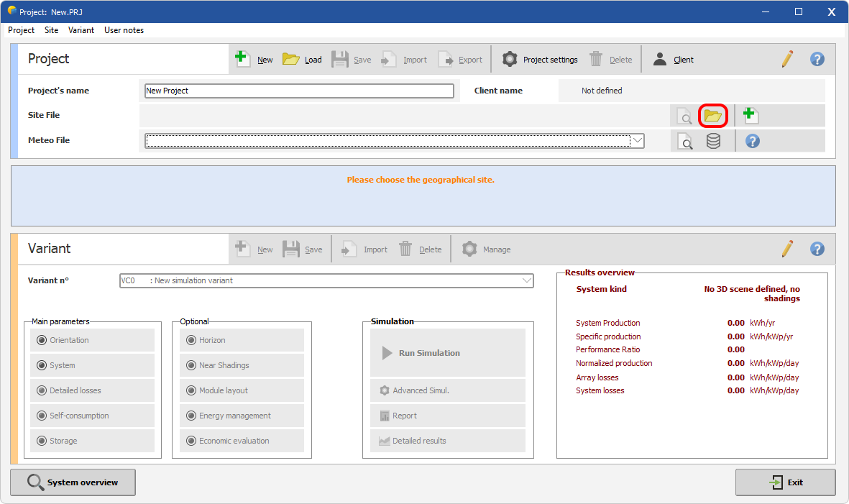Image resolution: width=849 pixels, height=504 pixels.
Task: Save the current project
Action: click(x=351, y=59)
